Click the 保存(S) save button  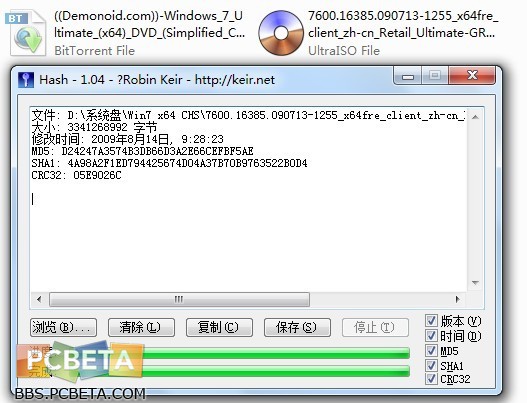297,327
